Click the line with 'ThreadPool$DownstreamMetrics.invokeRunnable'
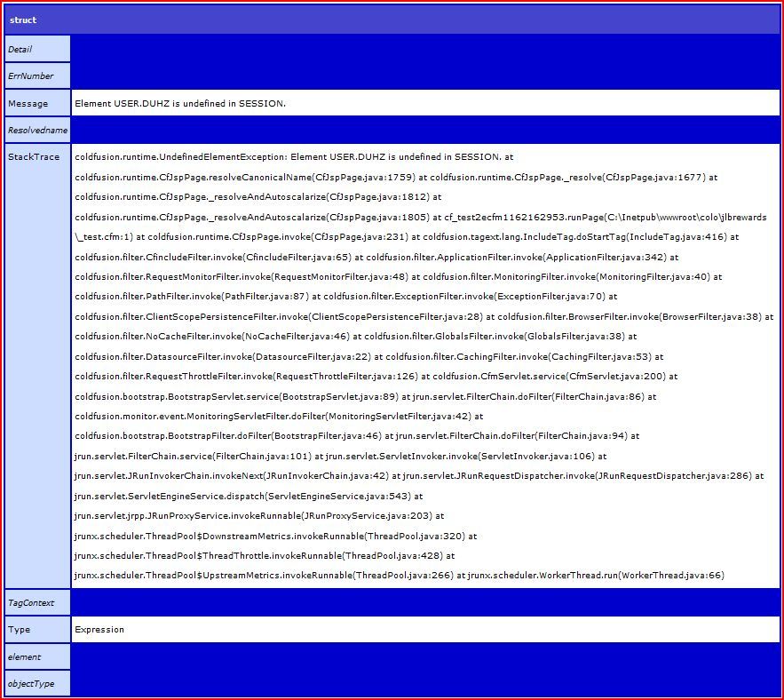 [275, 537]
